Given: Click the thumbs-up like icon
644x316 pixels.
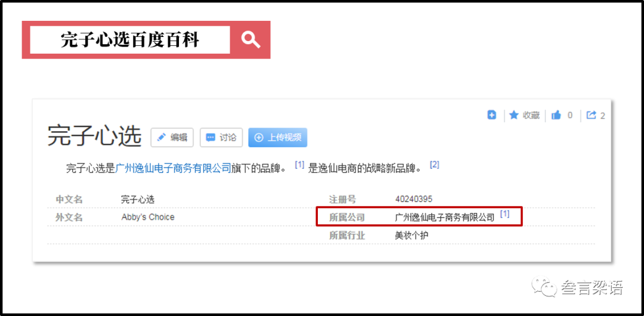Looking at the screenshot, I should click(556, 115).
